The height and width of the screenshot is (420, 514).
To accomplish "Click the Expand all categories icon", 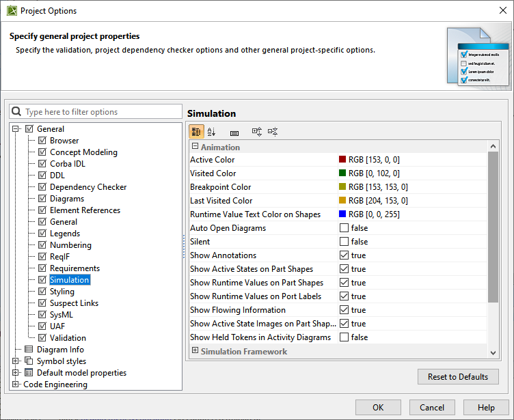I will [257, 132].
